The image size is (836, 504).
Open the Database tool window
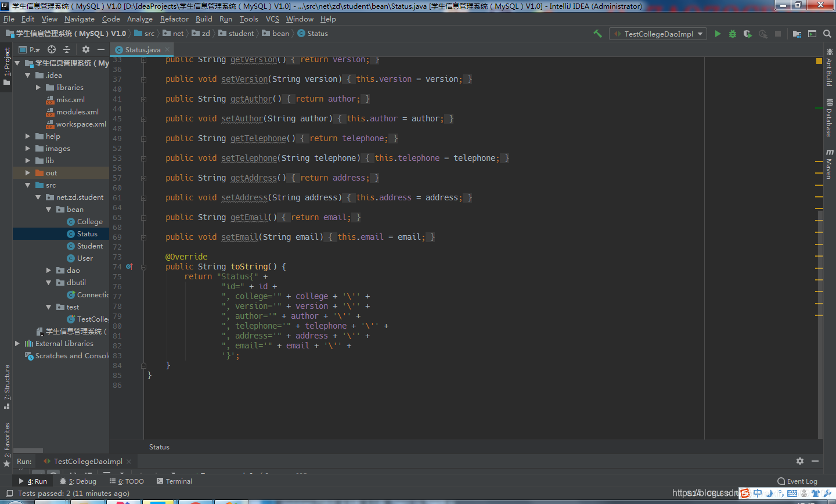point(829,118)
